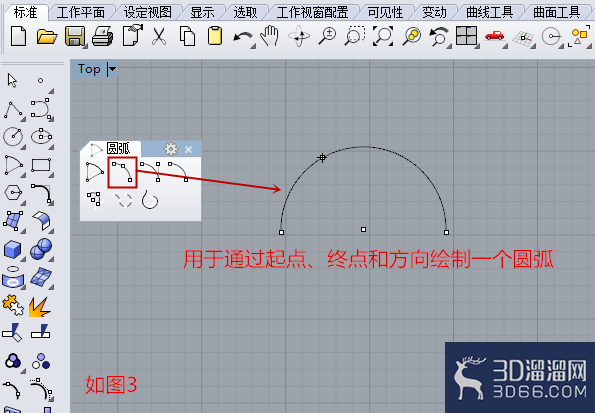Select the Polygon hexagon tool
This screenshot has width=595, height=413.
pyautogui.click(x=13, y=193)
